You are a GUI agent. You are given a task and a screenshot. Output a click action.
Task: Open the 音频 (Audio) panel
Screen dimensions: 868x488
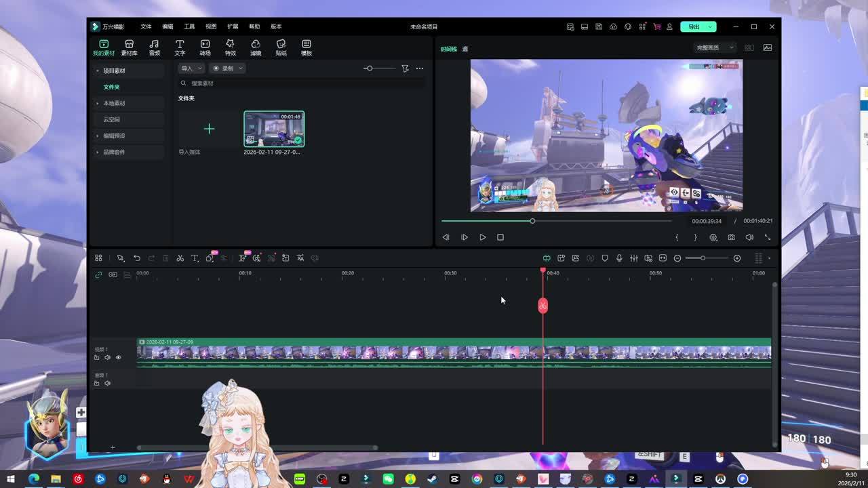155,47
